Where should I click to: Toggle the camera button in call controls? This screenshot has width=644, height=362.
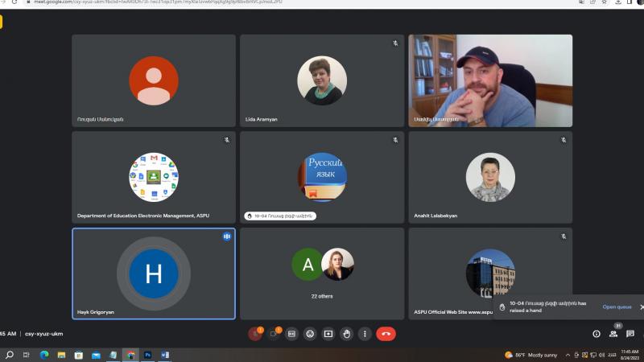274,334
